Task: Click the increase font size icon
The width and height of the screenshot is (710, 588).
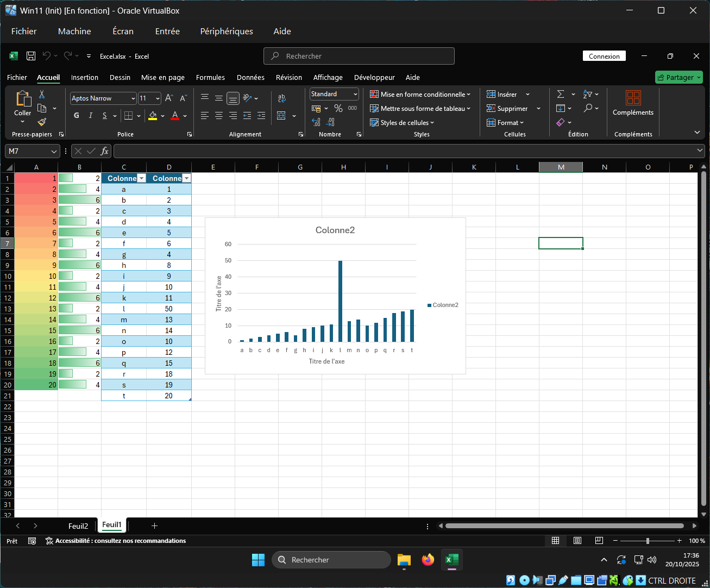Action: (169, 98)
